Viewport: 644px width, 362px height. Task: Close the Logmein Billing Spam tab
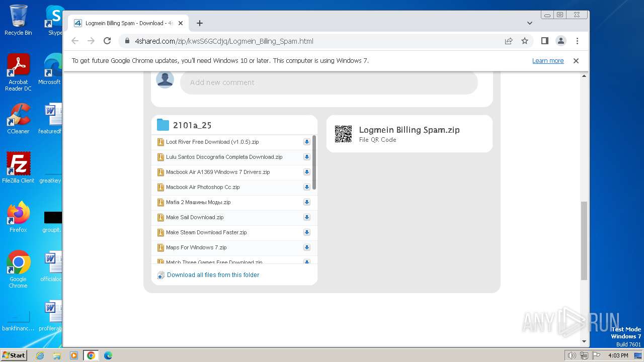tap(181, 23)
